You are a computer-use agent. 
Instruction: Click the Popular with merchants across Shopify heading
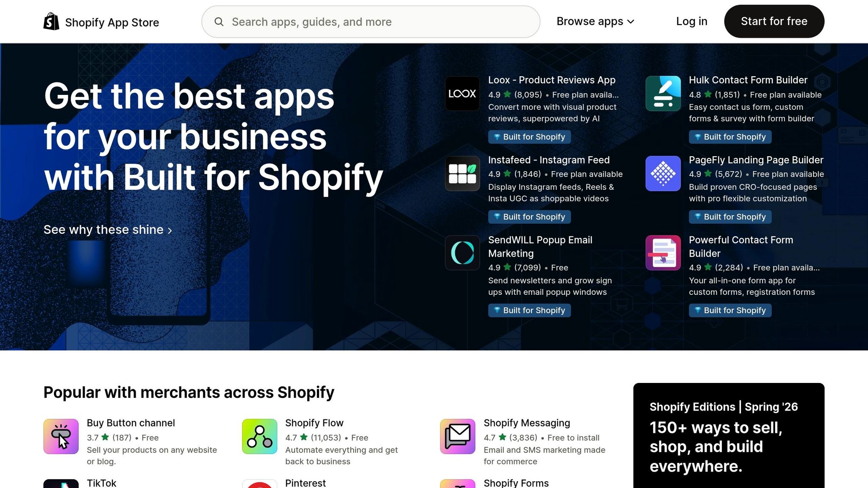click(x=189, y=393)
